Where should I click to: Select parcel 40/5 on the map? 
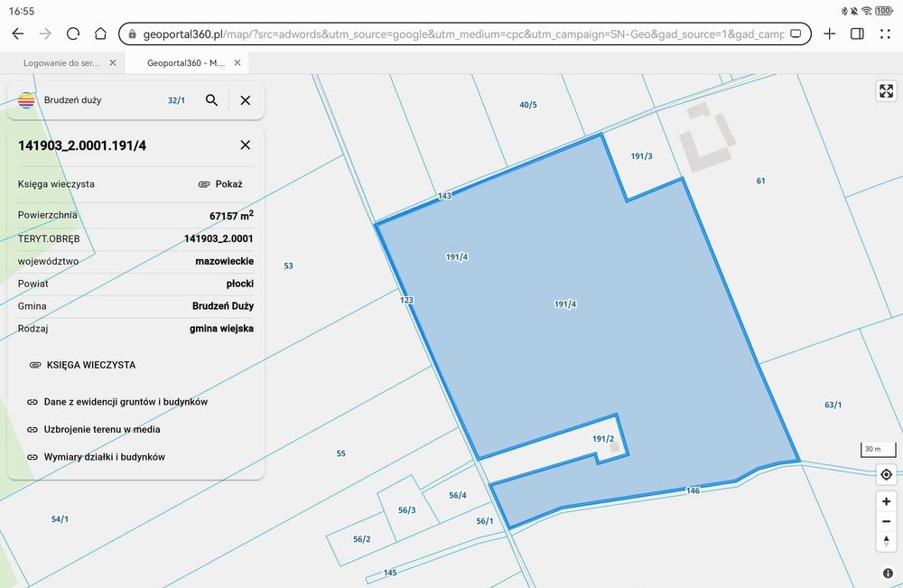[x=528, y=105]
